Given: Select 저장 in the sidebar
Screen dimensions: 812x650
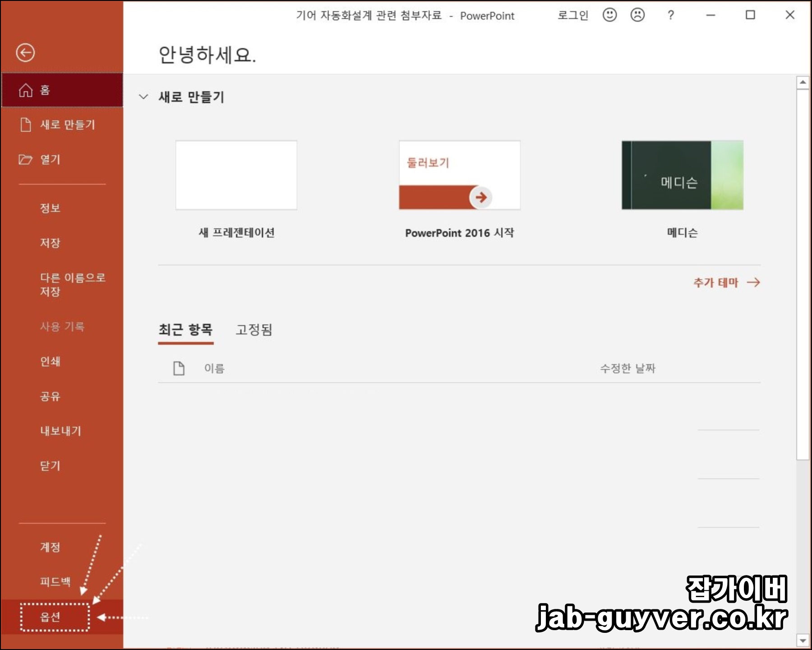Looking at the screenshot, I should tap(50, 243).
